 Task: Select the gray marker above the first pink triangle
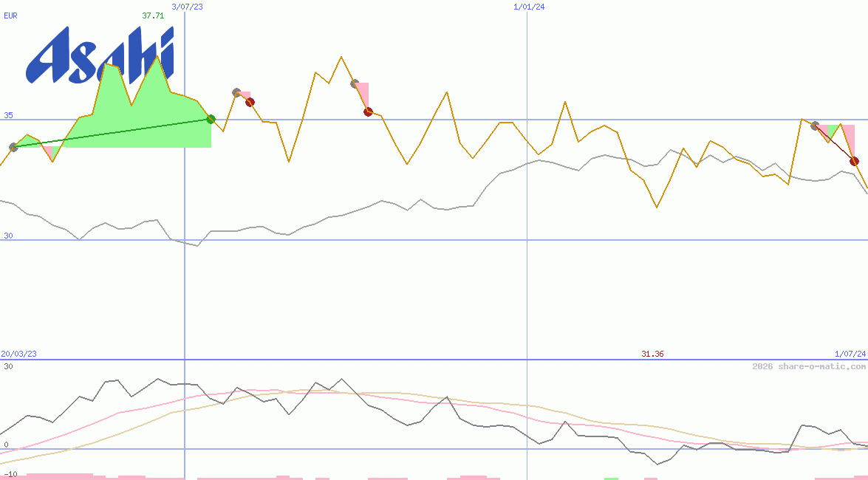tap(236, 93)
